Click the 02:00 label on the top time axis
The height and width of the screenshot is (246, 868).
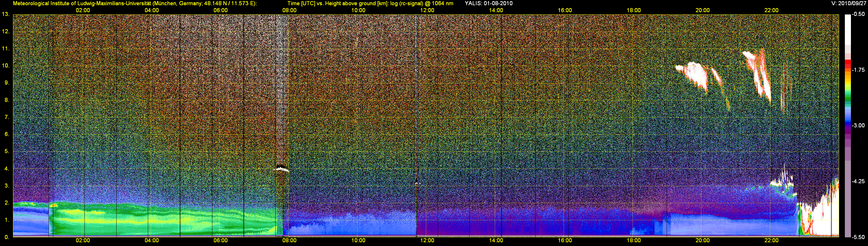tap(82, 10)
